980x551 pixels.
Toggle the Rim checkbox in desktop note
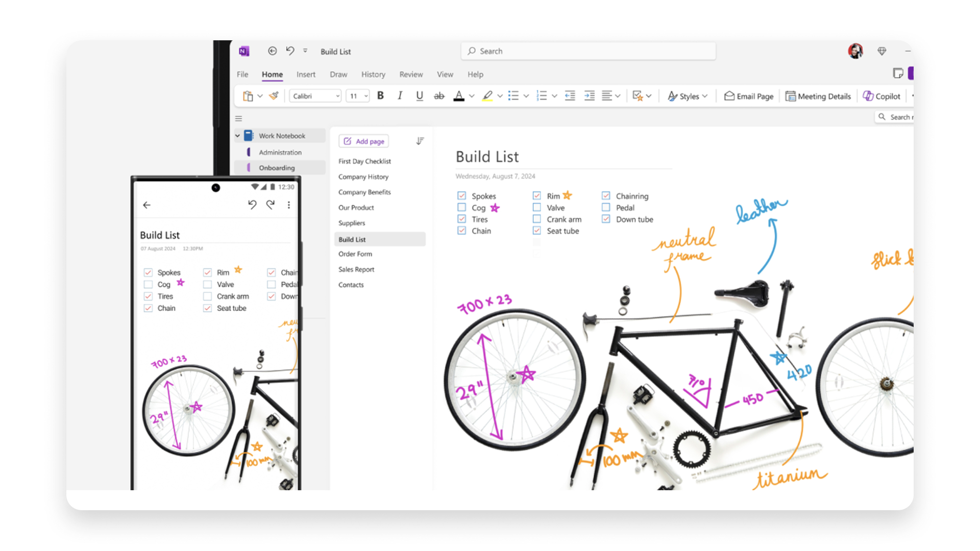coord(537,196)
